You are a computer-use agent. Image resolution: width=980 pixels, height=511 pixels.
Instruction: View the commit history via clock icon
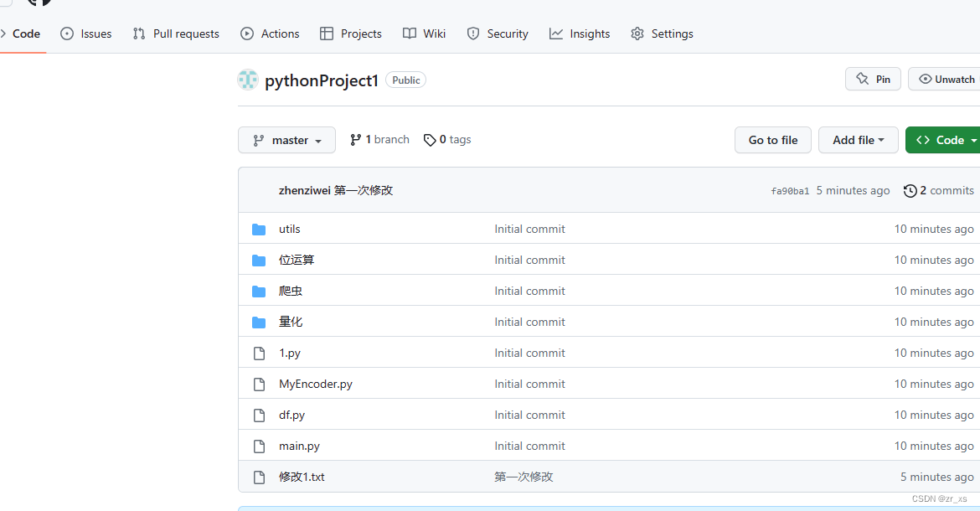[911, 190]
